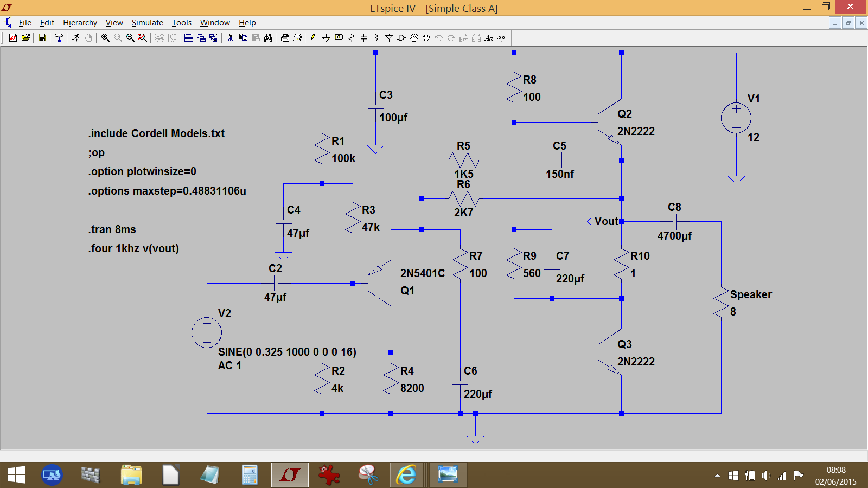
Task: Select the Move hand tool
Action: (x=414, y=37)
